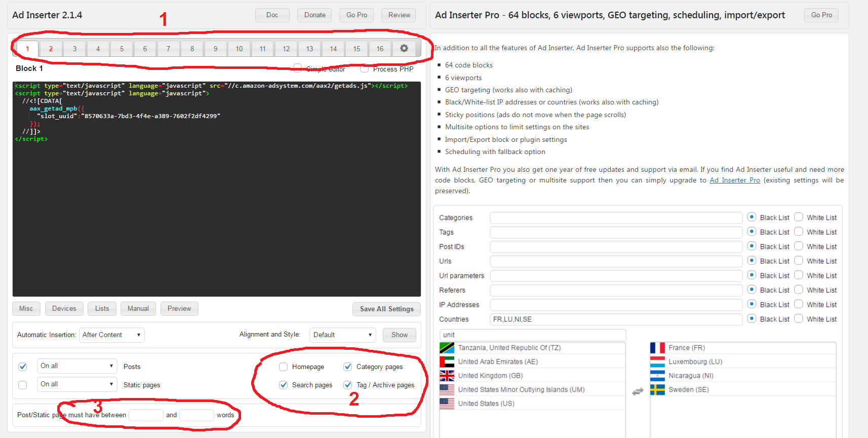
Task: Switch to block tab 12
Action: click(x=286, y=49)
